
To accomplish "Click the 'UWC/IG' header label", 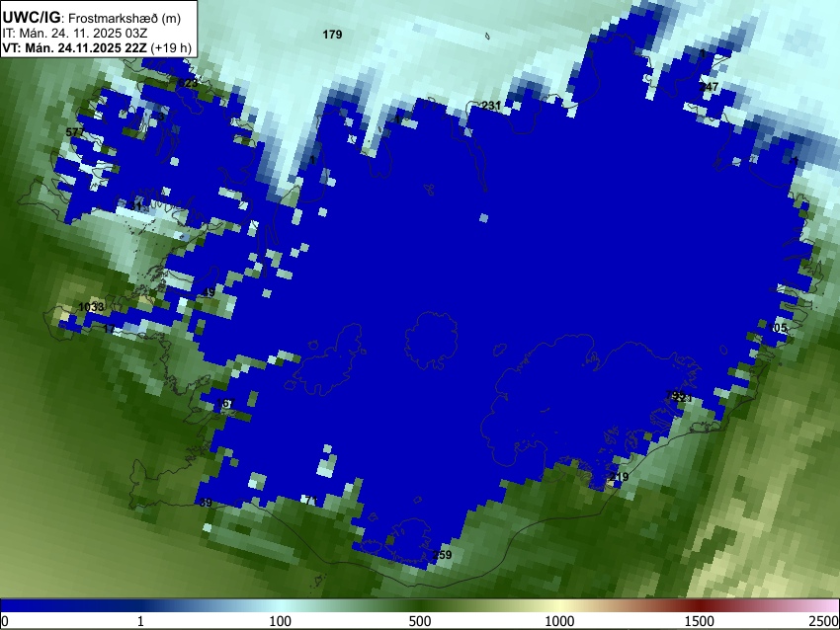I will pos(31,18).
